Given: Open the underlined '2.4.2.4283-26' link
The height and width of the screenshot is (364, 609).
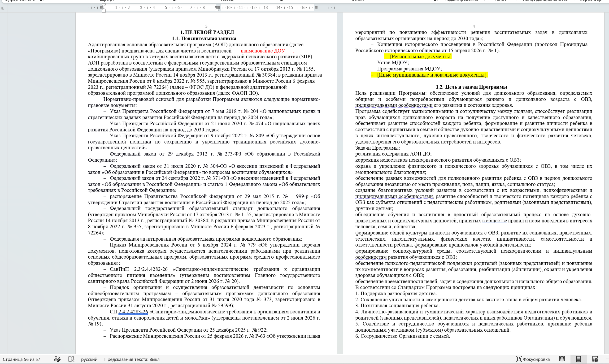Looking at the screenshot, I should point(133,312).
